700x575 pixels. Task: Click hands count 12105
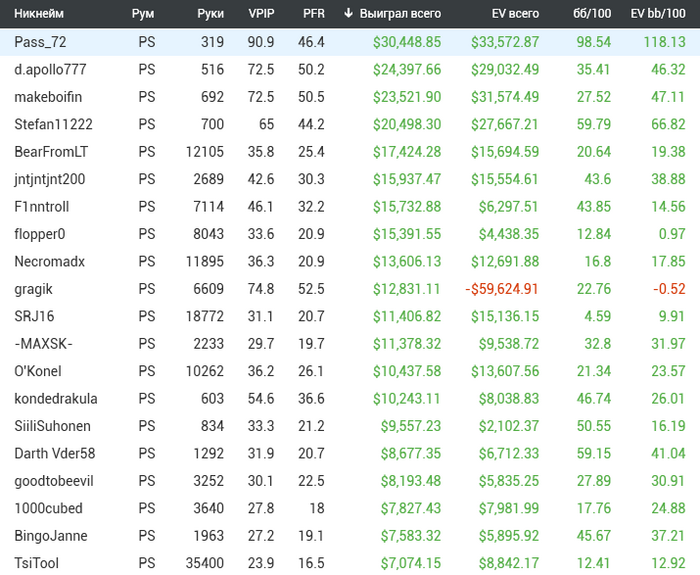pyautogui.click(x=205, y=152)
